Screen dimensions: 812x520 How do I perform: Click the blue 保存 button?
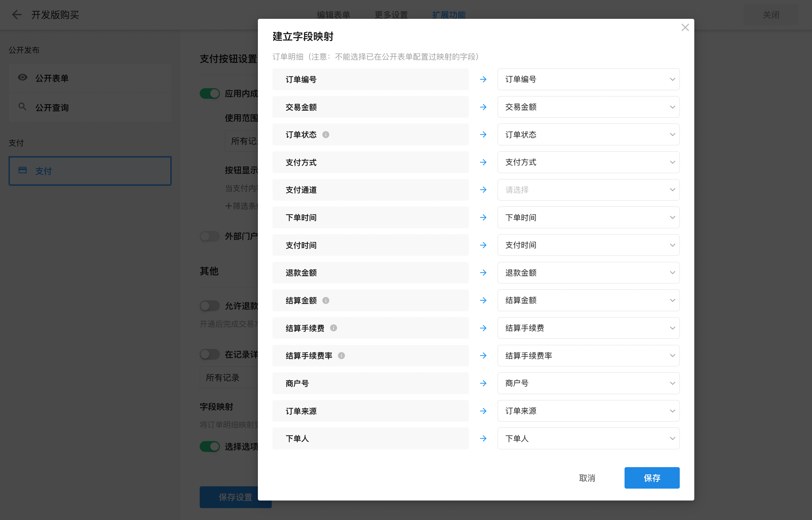tap(652, 478)
